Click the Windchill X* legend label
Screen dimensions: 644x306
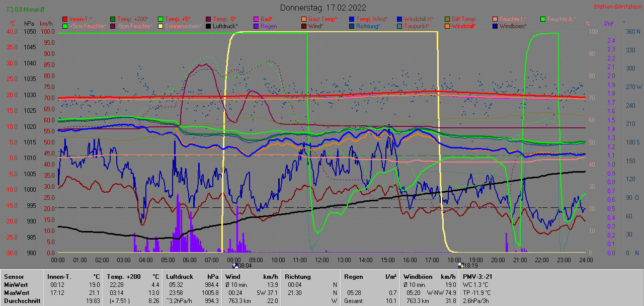(419, 19)
